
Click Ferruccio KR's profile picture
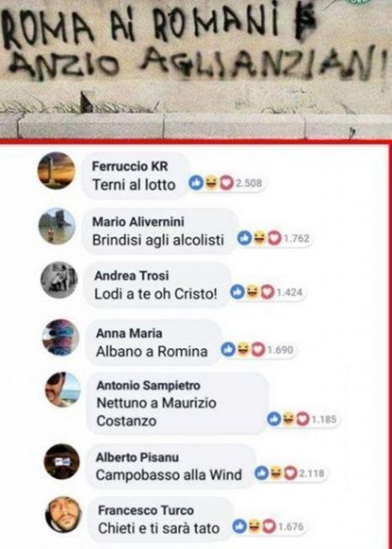pyautogui.click(x=57, y=171)
